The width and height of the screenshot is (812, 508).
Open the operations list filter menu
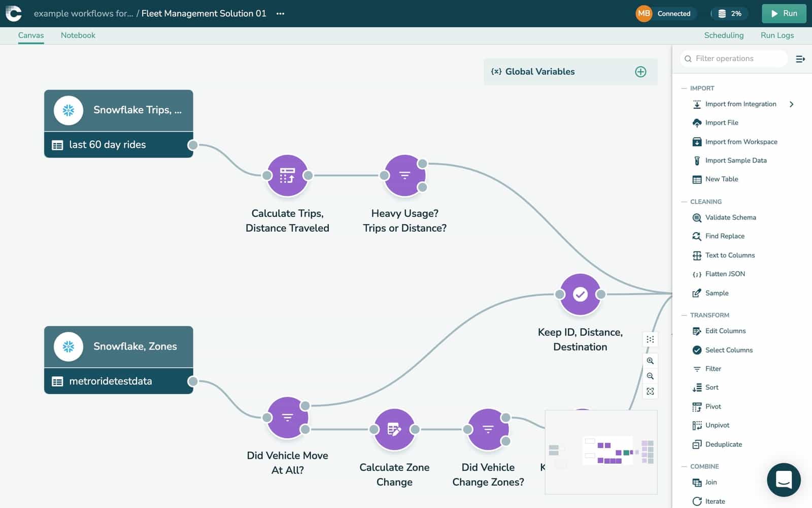coord(800,59)
